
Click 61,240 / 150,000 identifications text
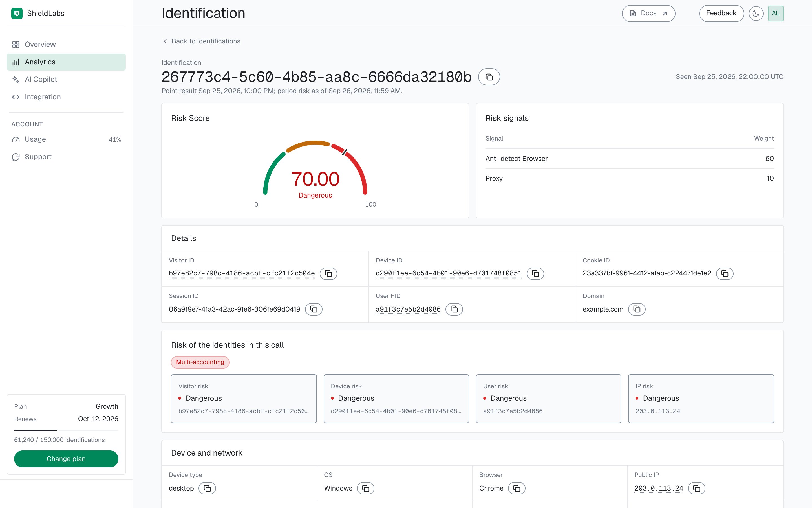tap(59, 440)
